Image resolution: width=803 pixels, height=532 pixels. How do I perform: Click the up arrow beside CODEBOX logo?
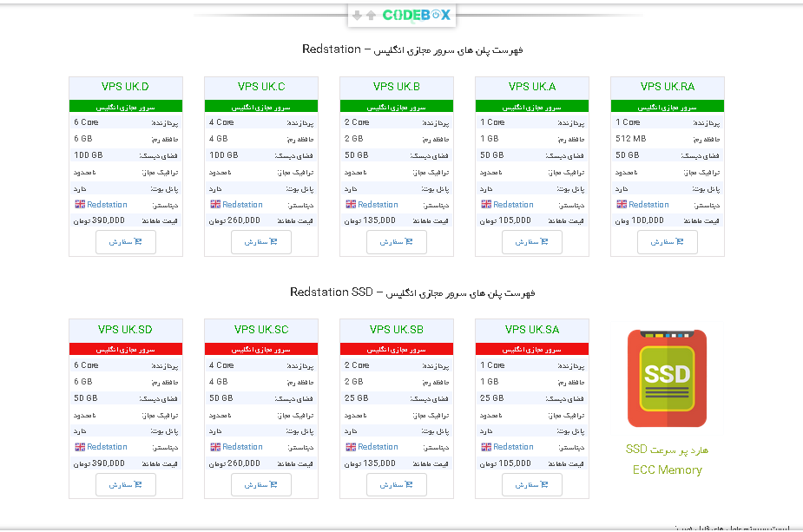[x=371, y=16]
